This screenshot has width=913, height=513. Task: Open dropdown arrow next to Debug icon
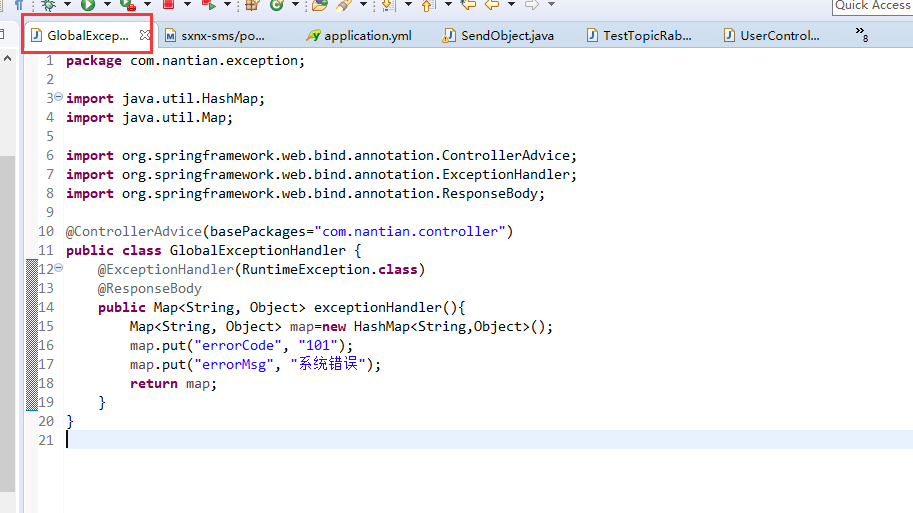click(x=67, y=5)
